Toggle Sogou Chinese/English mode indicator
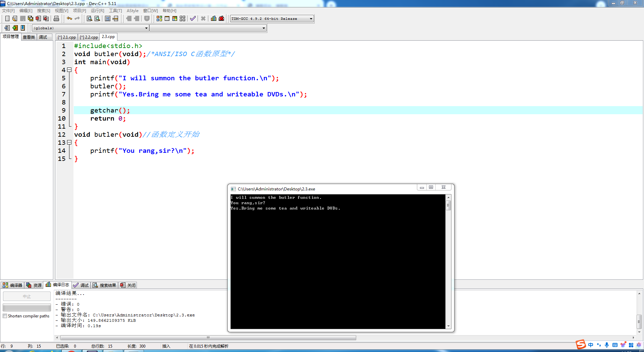644x352 pixels. (591, 345)
